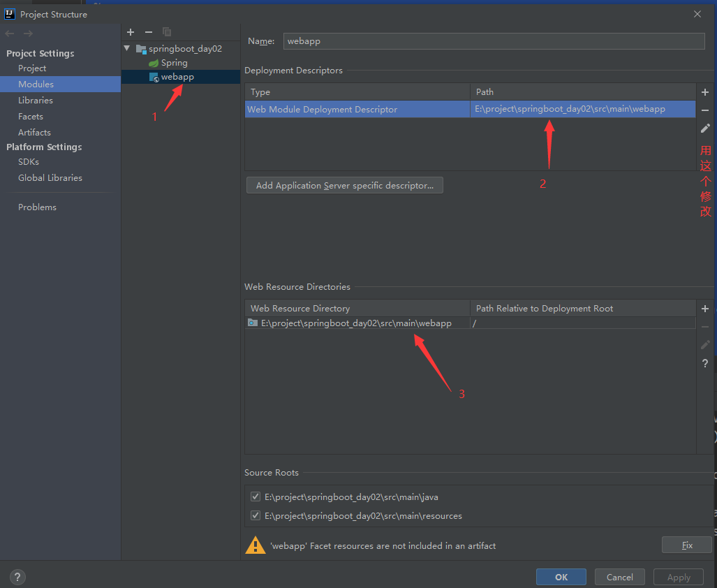717x588 pixels.
Task: Click the Web Resource Directory column header
Action: [357, 308]
